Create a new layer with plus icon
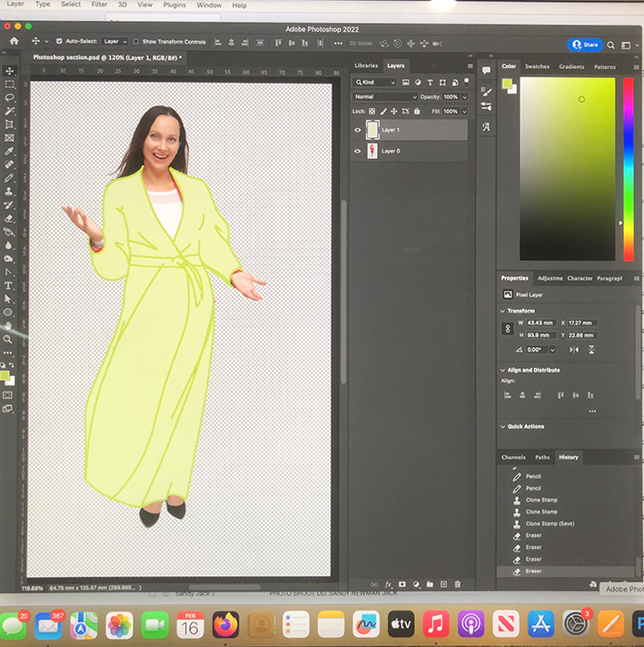 tap(443, 584)
